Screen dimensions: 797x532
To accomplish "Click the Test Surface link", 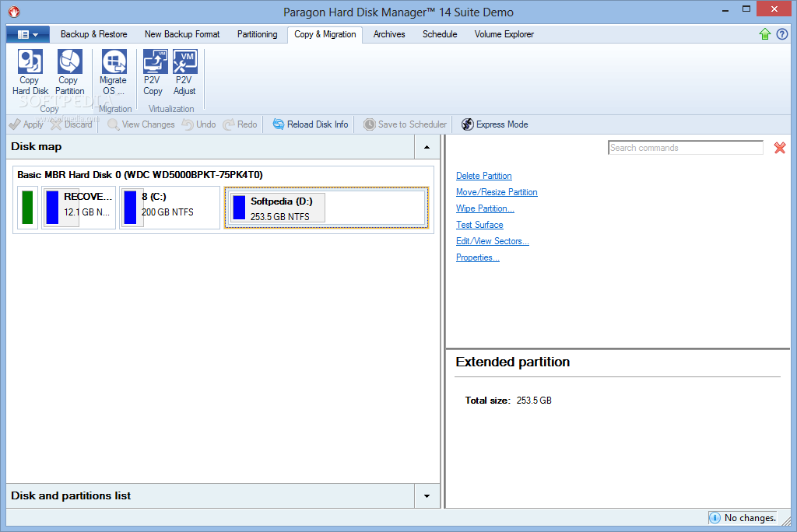I will coord(479,225).
